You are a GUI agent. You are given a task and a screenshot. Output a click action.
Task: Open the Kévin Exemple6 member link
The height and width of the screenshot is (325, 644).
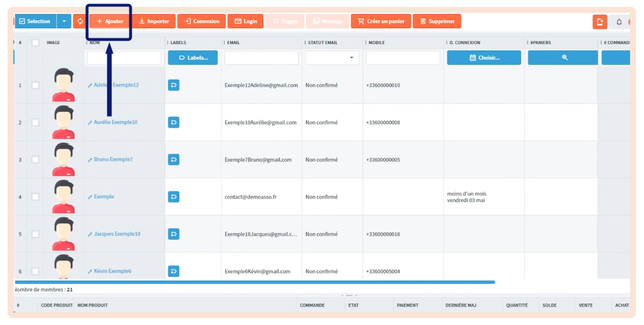tap(113, 271)
